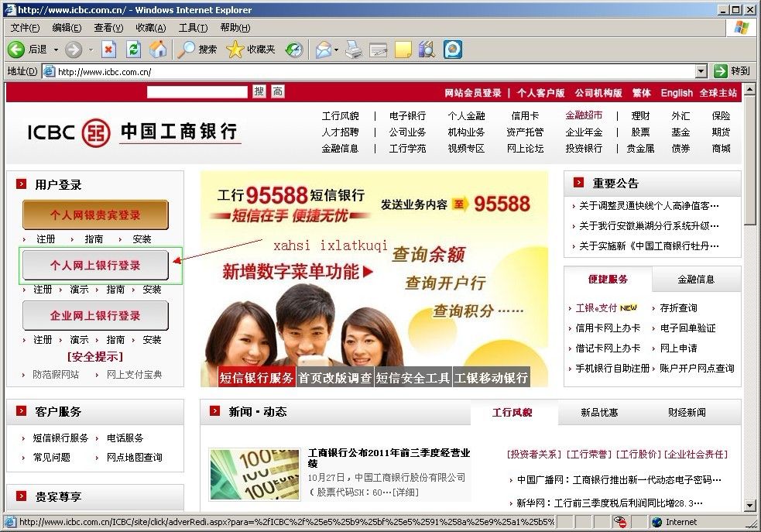This screenshot has width=761, height=532.
Task: Click the site search input field
Action: (x=197, y=91)
